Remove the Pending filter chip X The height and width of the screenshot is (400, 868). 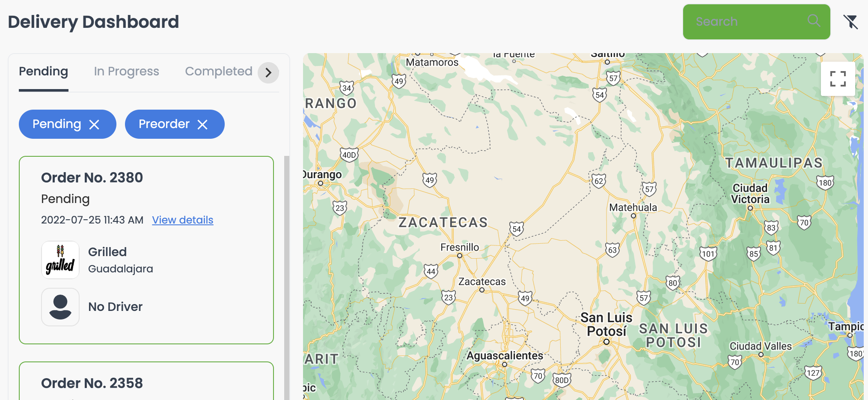pyautogui.click(x=94, y=125)
